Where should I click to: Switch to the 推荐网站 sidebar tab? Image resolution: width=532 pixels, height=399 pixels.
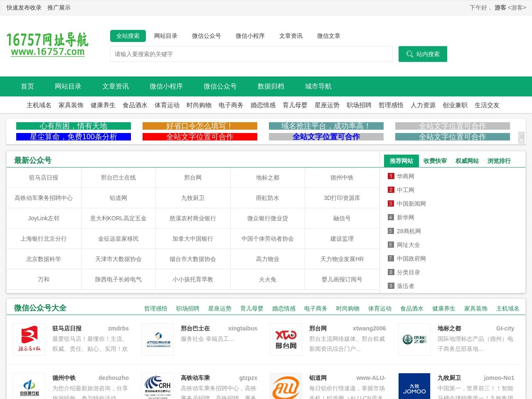401,161
